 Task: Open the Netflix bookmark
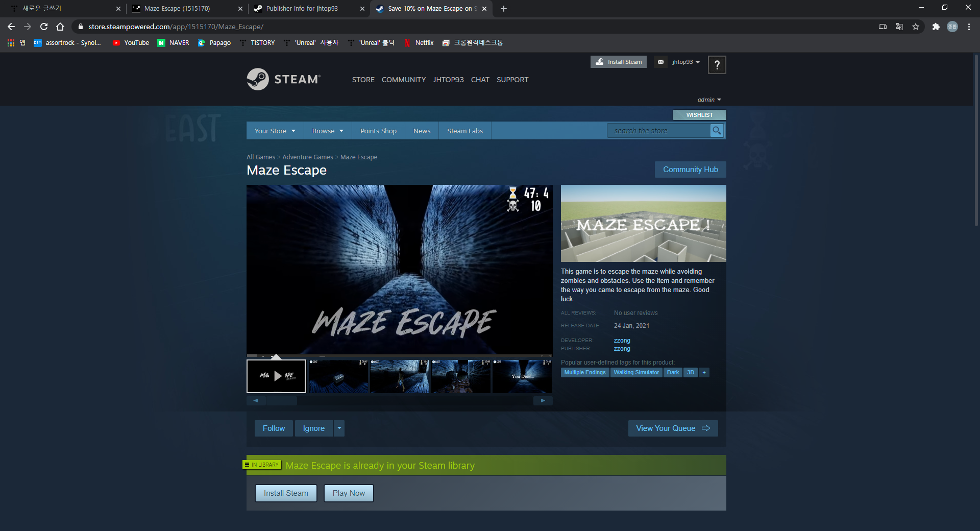coord(419,43)
